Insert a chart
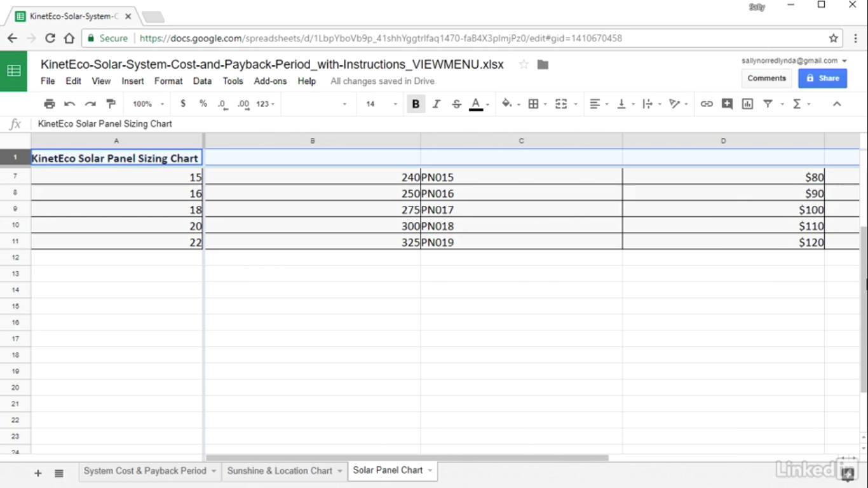 (x=747, y=104)
